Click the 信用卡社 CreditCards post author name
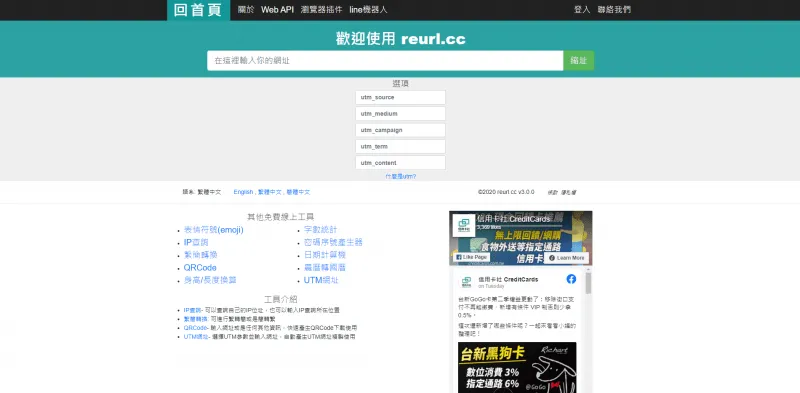 click(508, 280)
